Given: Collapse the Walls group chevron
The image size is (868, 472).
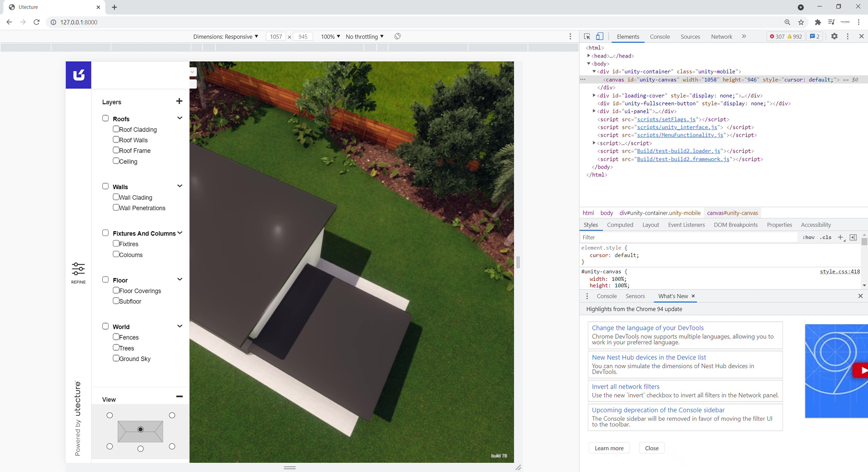Looking at the screenshot, I should point(180,186).
